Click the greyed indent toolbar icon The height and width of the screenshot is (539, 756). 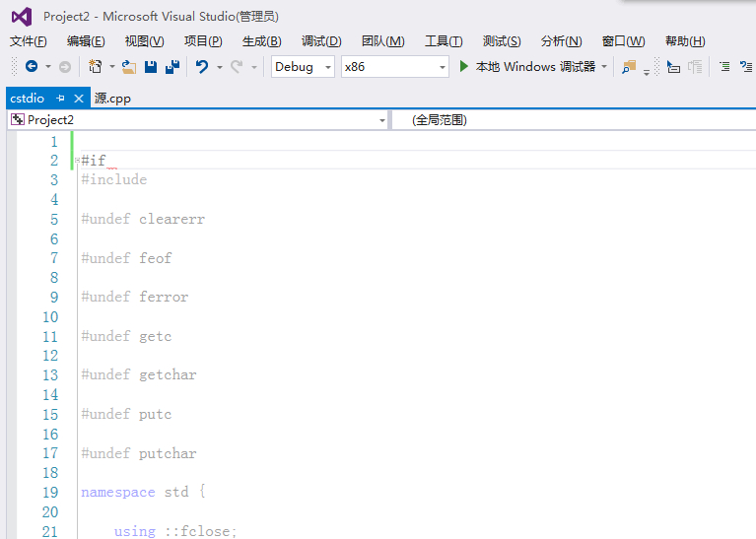pyautogui.click(x=695, y=67)
